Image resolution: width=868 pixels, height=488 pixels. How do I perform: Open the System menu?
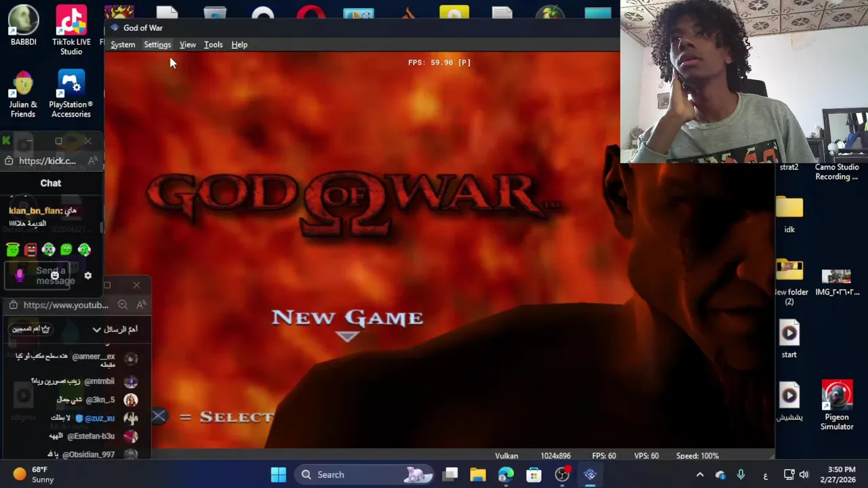pos(123,45)
